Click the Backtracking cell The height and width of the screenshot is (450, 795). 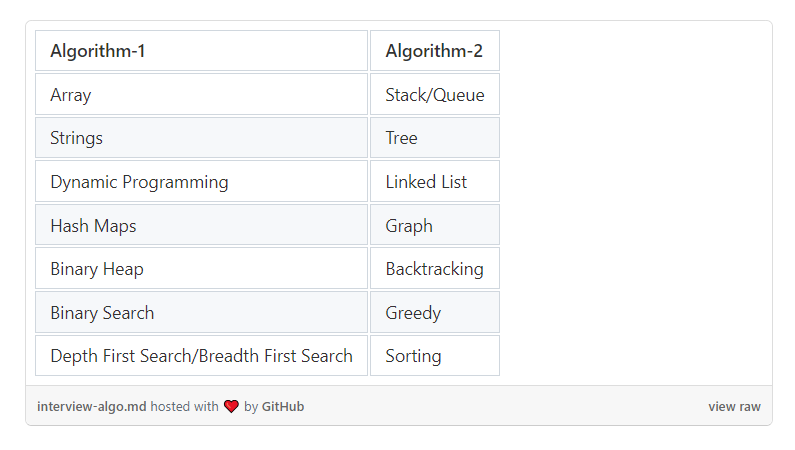coord(435,269)
